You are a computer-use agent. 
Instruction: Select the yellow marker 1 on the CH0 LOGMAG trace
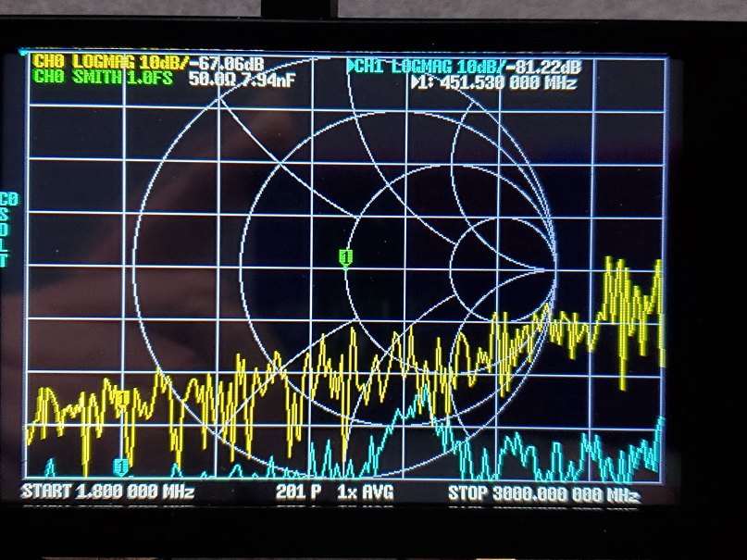(x=122, y=399)
